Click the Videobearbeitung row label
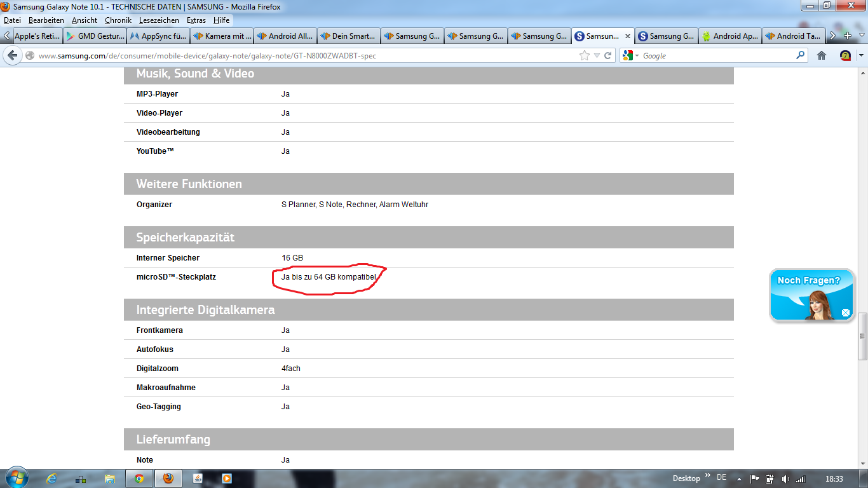 coord(168,132)
